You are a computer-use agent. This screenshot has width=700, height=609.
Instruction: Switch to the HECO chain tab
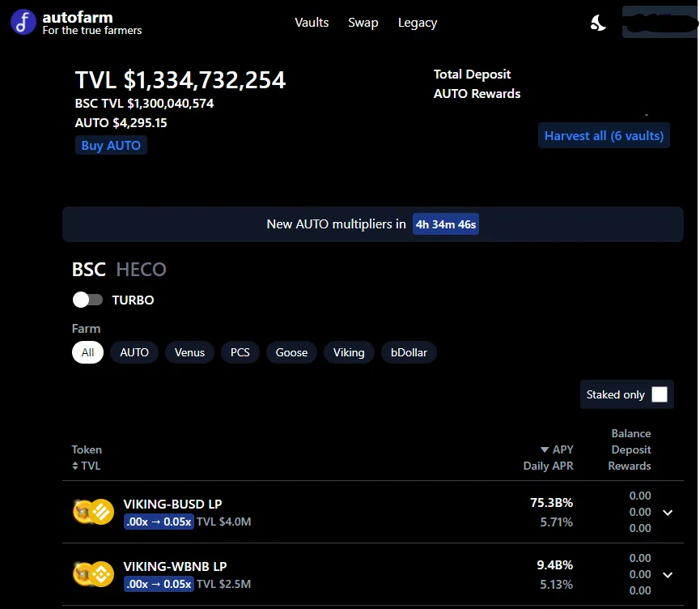pos(141,270)
